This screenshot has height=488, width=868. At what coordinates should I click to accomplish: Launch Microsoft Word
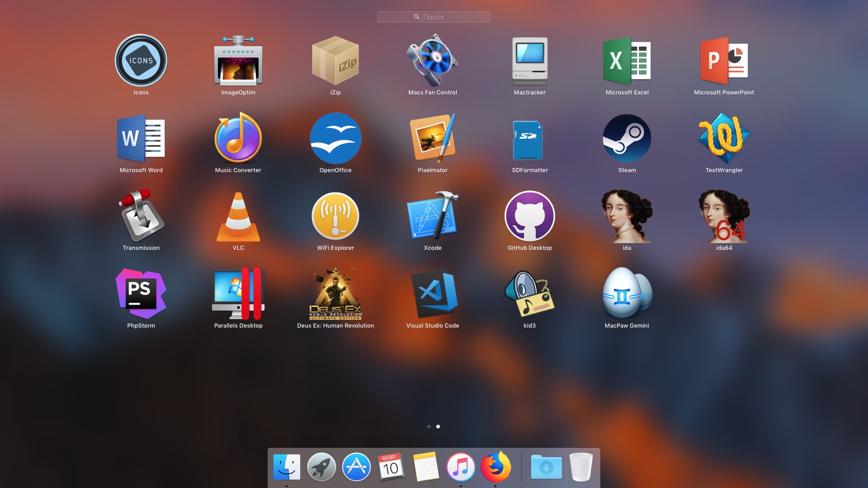pyautogui.click(x=141, y=138)
